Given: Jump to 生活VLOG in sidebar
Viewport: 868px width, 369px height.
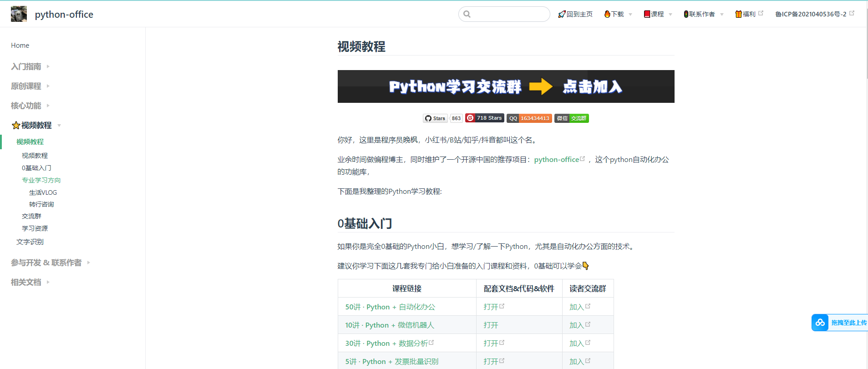Looking at the screenshot, I should [x=43, y=192].
